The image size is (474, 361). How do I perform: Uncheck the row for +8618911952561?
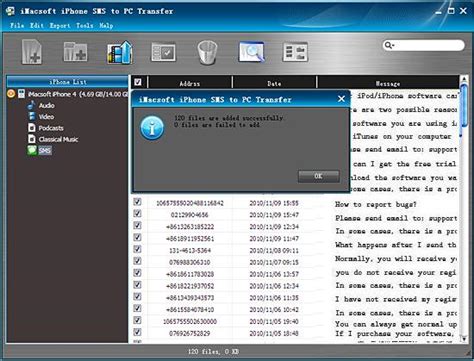click(x=137, y=237)
